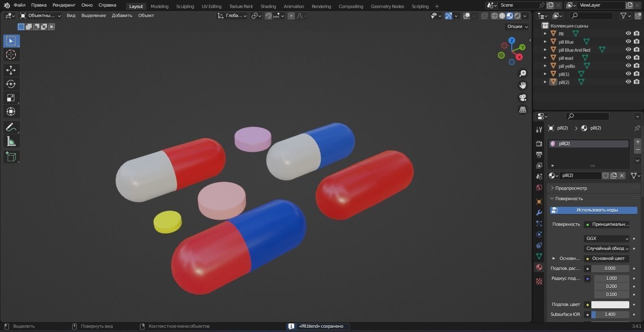Image resolution: width=644 pixels, height=332 pixels.
Task: Expand the Pill object in outliner
Action: click(x=545, y=34)
